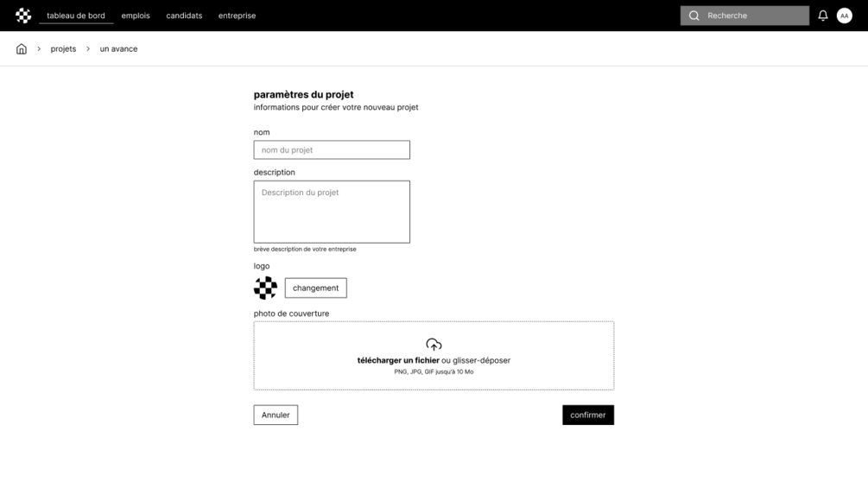868x488 pixels.
Task: Click the project logo thumbnail
Action: click(x=266, y=288)
